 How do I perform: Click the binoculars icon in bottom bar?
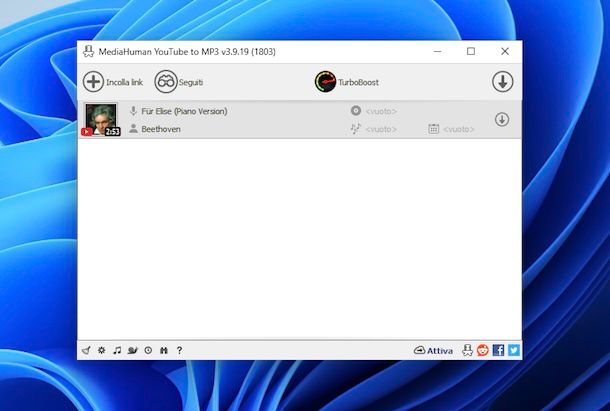click(164, 350)
